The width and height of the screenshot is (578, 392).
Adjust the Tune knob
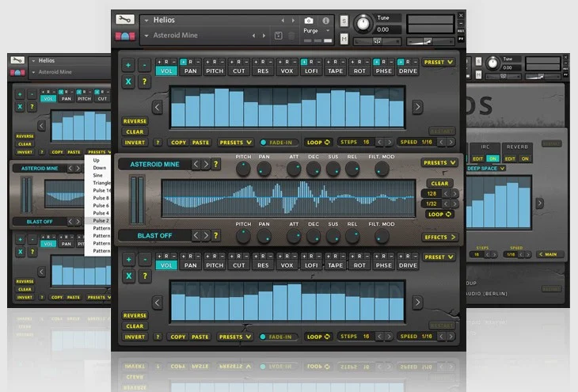(363, 24)
